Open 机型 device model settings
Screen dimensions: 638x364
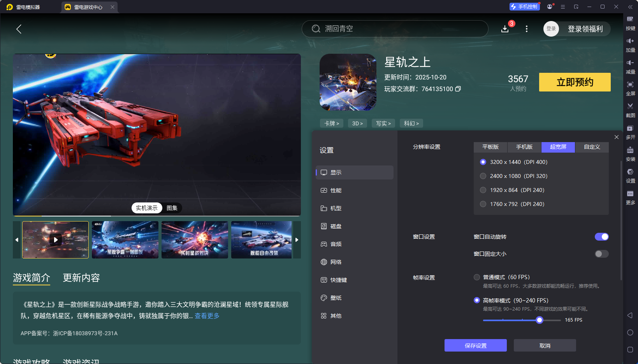tap(355, 208)
